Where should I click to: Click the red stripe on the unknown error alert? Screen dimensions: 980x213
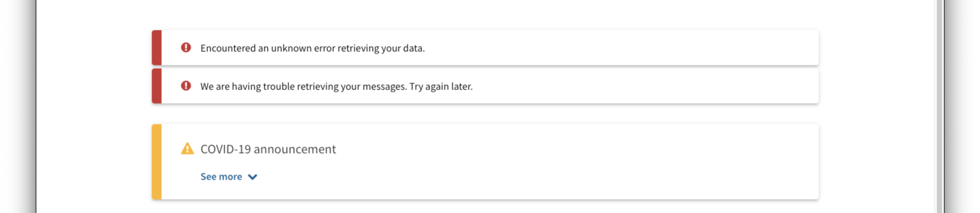click(157, 48)
